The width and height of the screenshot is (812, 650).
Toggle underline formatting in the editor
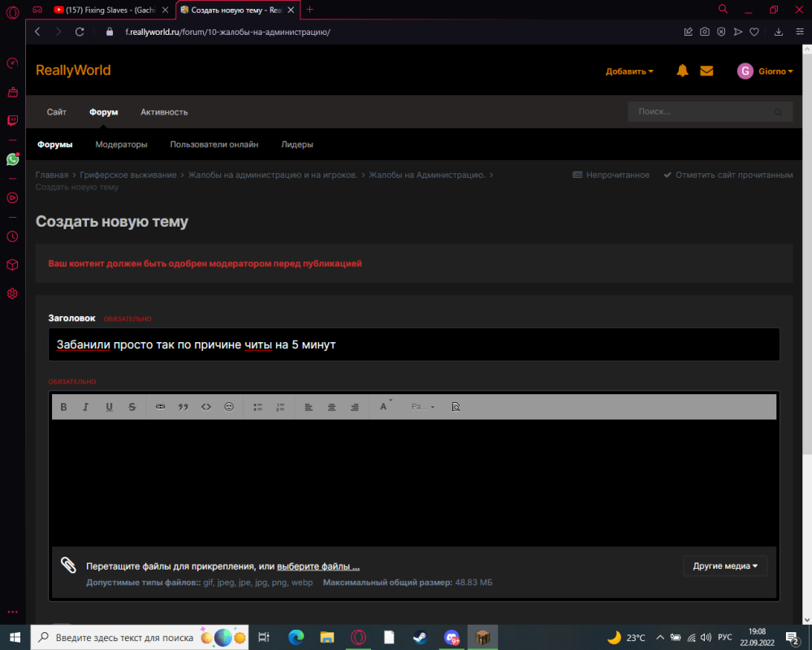[109, 407]
